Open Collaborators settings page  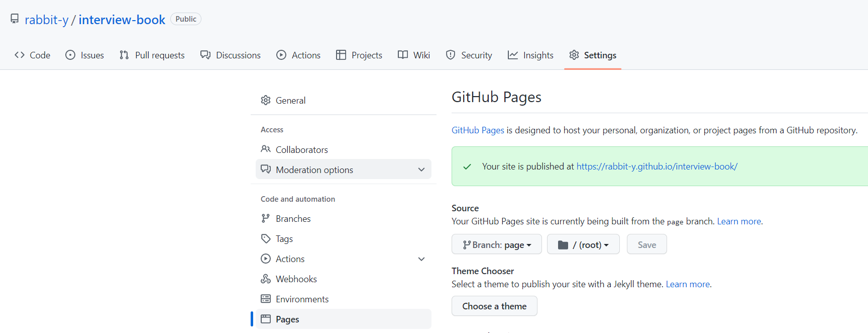[x=301, y=150]
